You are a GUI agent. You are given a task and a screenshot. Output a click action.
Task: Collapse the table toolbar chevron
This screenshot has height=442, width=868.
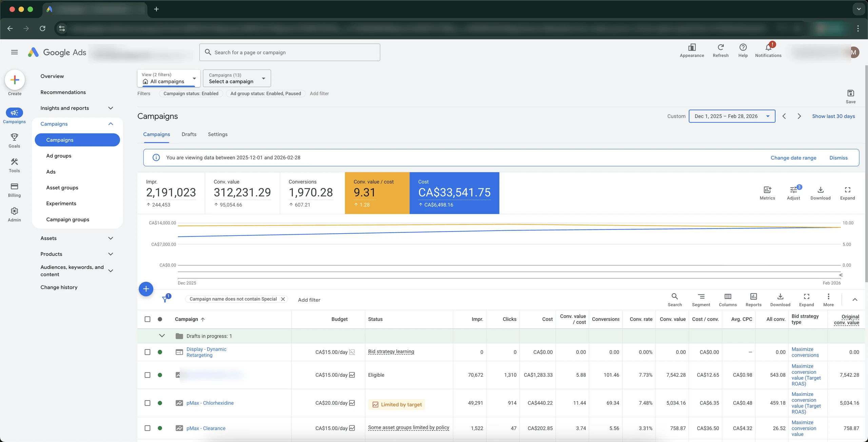tap(855, 300)
